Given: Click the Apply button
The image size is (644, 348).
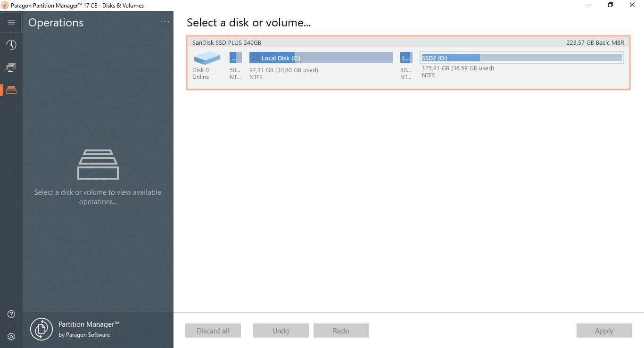Looking at the screenshot, I should [604, 331].
